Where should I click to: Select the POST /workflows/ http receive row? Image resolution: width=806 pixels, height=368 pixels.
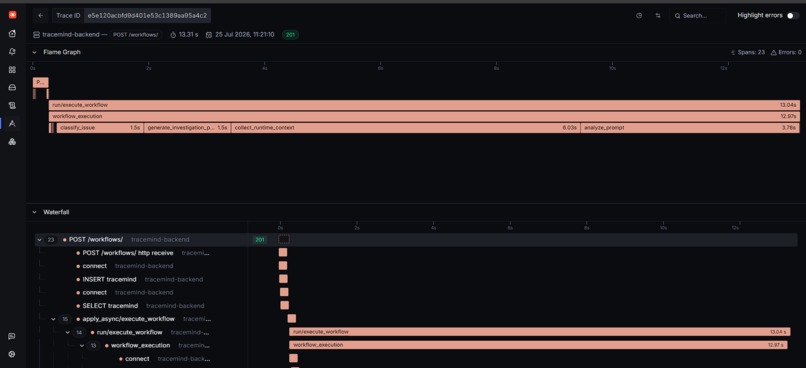tap(127, 253)
